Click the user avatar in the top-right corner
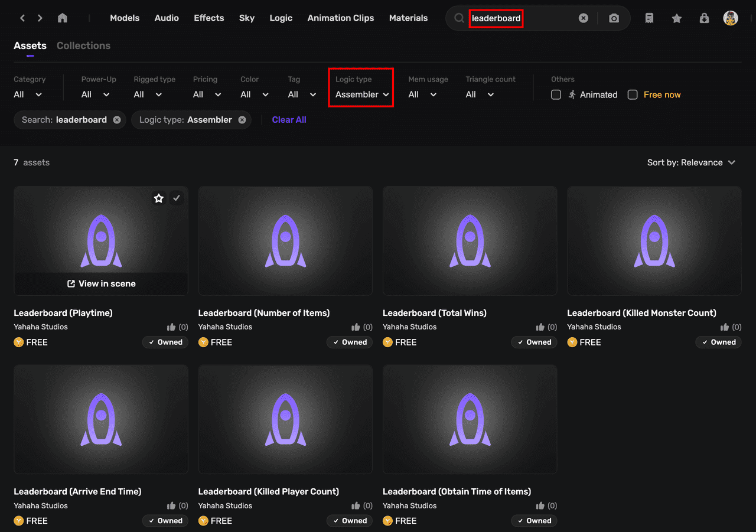This screenshot has width=756, height=532. pos(731,18)
